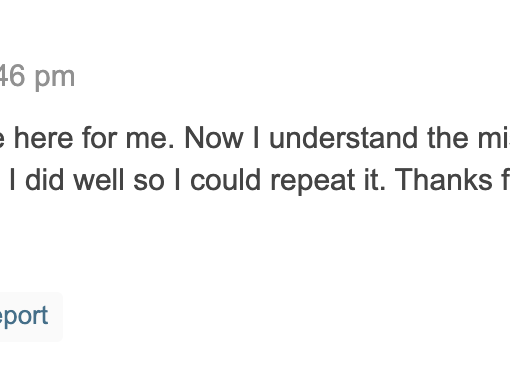Click the blank area above the timestamp
The width and height of the screenshot is (510, 366).
255,30
